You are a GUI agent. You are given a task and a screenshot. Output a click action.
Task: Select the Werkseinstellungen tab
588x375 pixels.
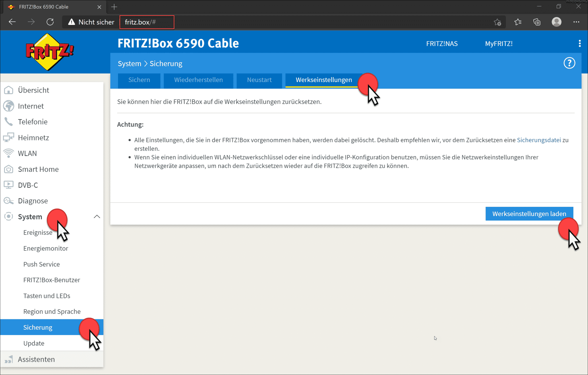[324, 80]
